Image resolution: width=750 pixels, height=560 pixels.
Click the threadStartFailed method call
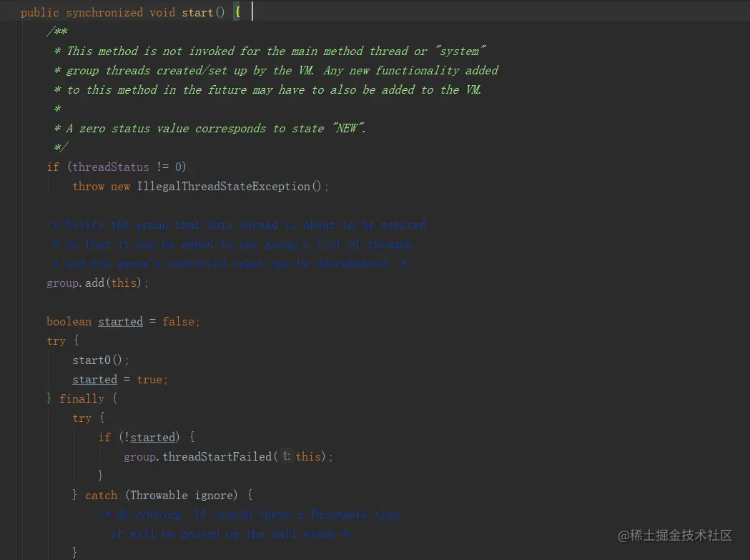[217, 456]
